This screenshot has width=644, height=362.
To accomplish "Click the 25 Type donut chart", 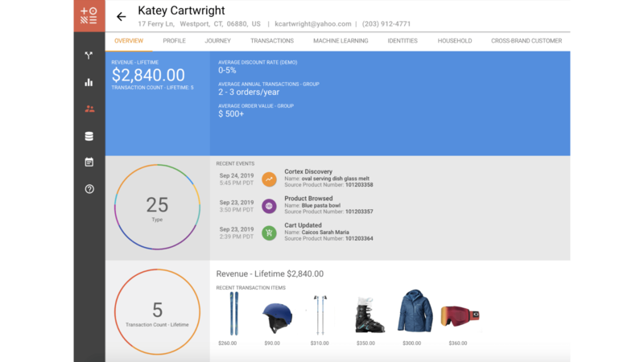I will (157, 208).
